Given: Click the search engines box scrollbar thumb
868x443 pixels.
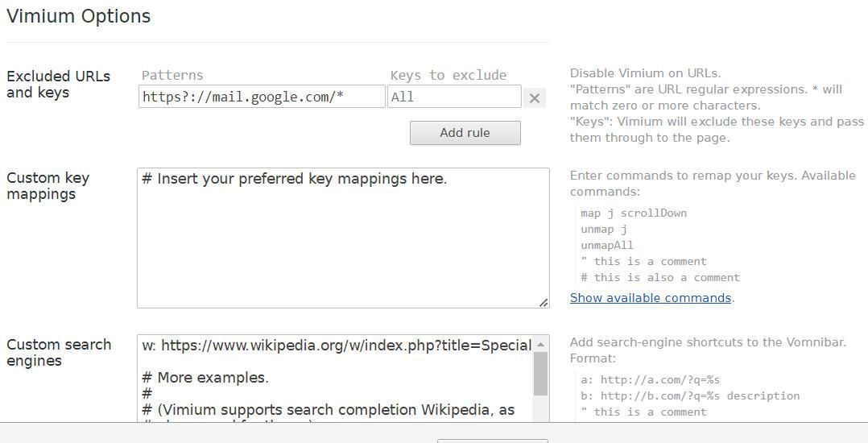Looking at the screenshot, I should pos(541,373).
